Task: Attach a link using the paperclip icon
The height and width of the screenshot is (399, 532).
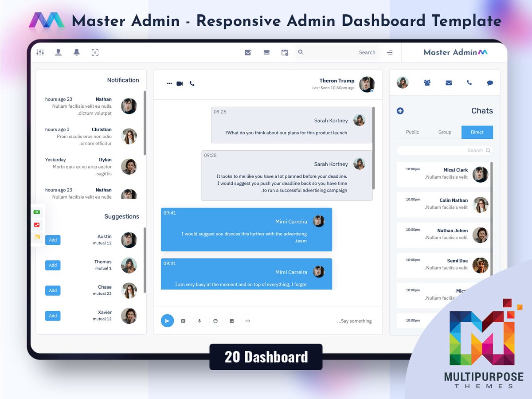Action: tap(247, 321)
